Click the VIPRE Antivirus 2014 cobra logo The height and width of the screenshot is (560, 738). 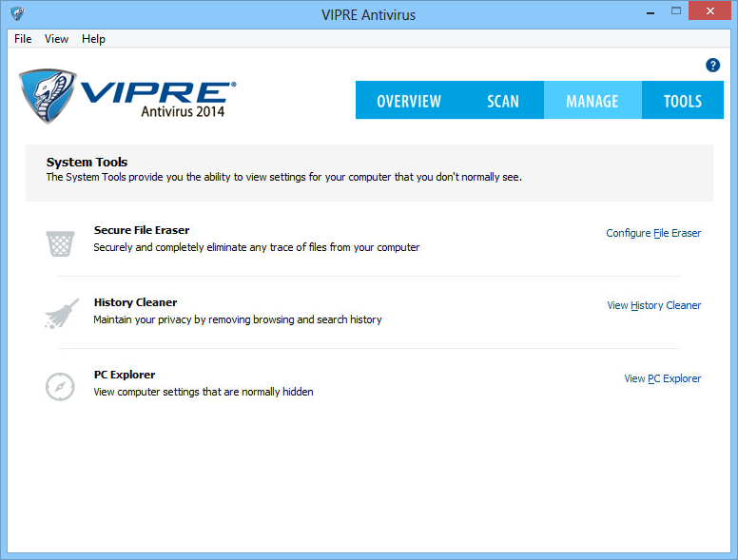tap(127, 96)
